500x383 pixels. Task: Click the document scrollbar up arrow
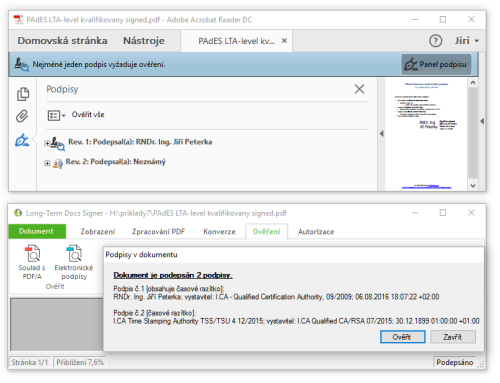pyautogui.click(x=473, y=82)
